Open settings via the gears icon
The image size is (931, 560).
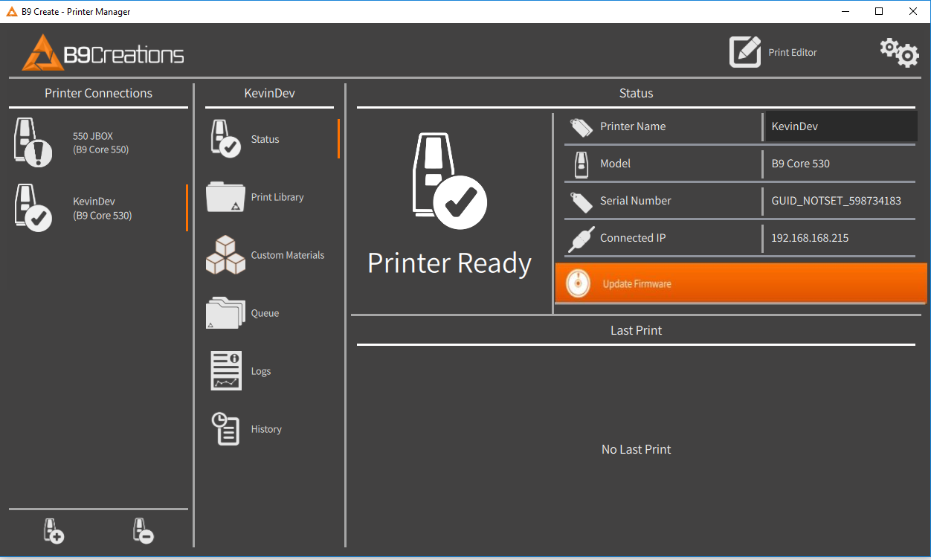899,53
